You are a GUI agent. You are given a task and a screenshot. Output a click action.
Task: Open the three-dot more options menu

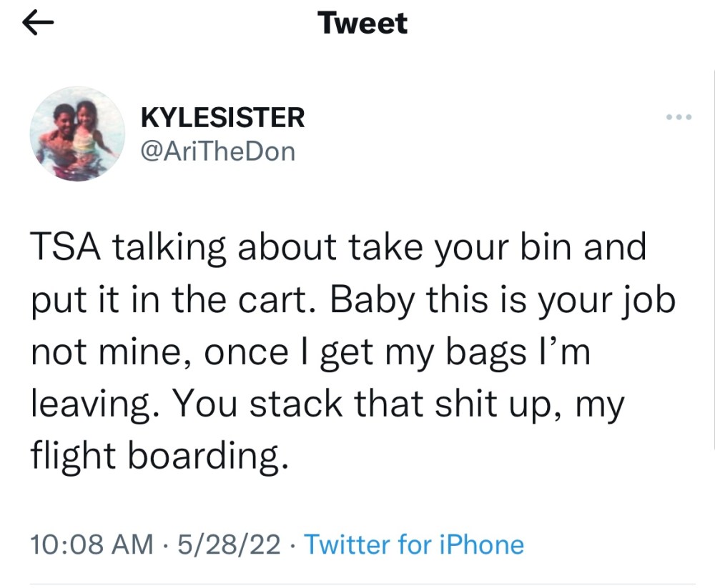679,118
